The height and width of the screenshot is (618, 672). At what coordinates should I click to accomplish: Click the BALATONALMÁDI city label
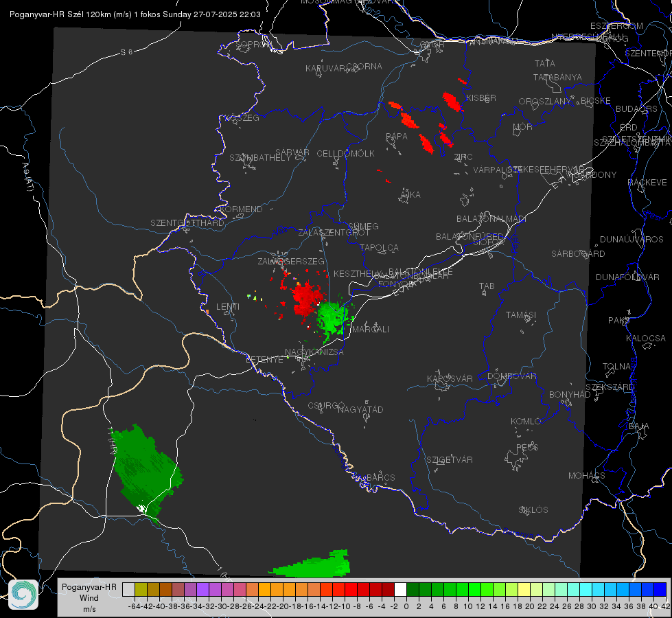491,219
